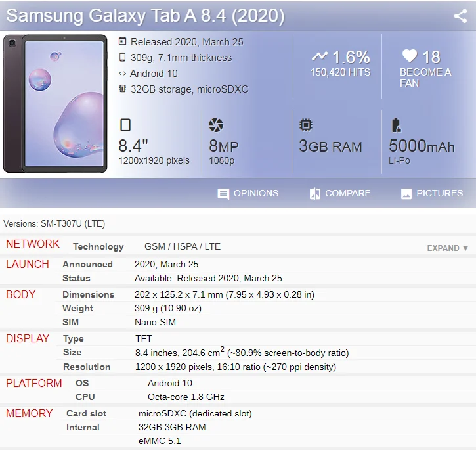This screenshot has width=476, height=450.
Task: Click the battery icon
Action: pos(396,125)
